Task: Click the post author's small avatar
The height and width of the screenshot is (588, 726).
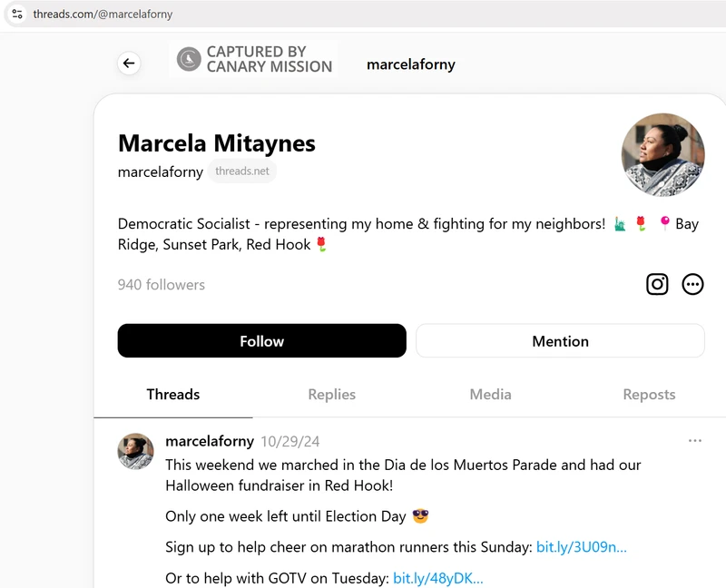Action: pos(136,451)
